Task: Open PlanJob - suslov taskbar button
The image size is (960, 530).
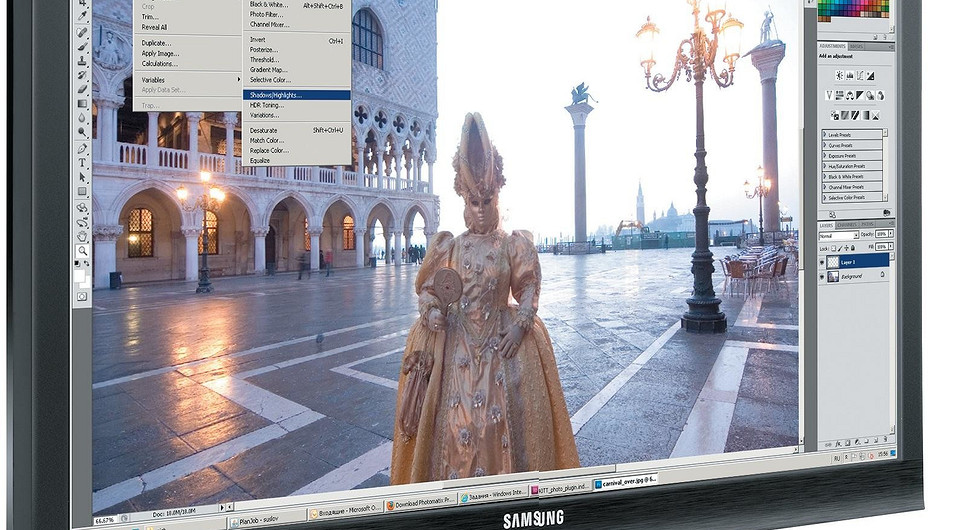Action: click(x=266, y=521)
